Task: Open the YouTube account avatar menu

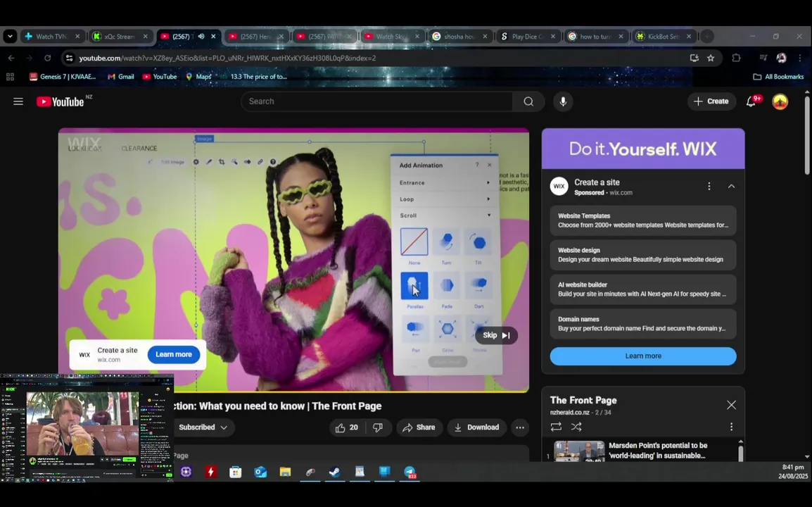Action: (780, 101)
